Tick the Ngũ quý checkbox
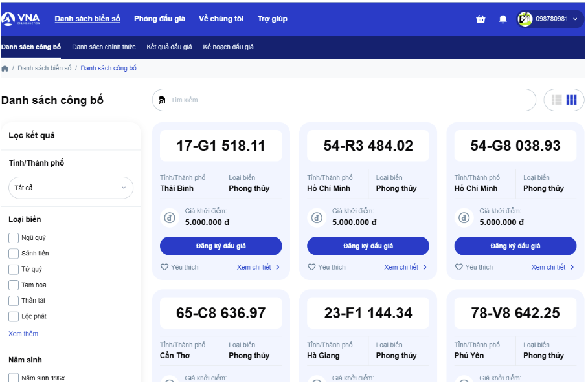The image size is (588, 390). pyautogui.click(x=14, y=237)
